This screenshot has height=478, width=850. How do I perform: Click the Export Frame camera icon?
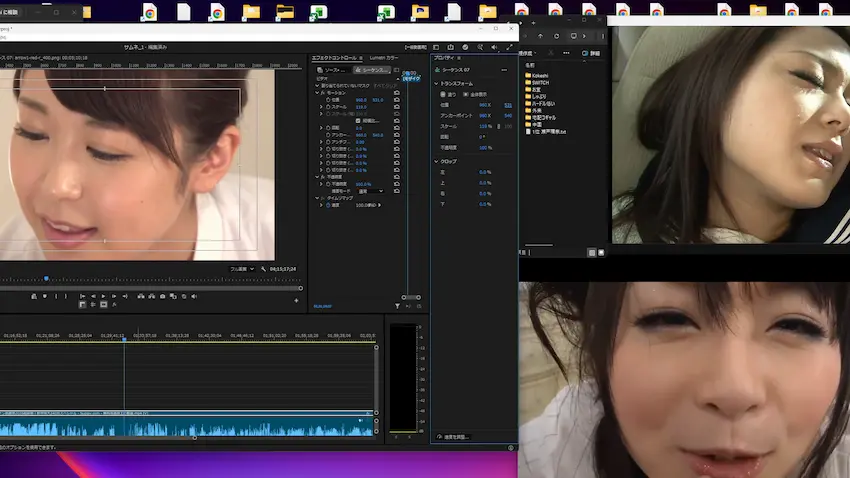(162, 296)
